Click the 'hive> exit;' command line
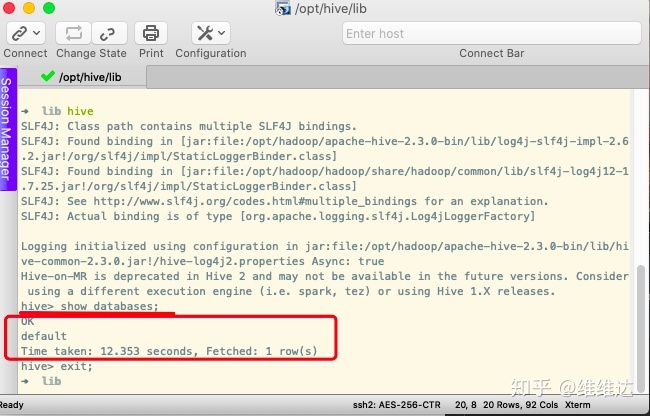Viewport: 650px width, 416px height. point(57,366)
